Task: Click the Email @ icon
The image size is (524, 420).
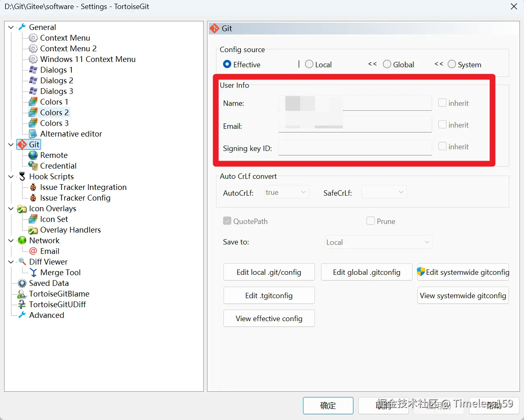Action: point(33,251)
